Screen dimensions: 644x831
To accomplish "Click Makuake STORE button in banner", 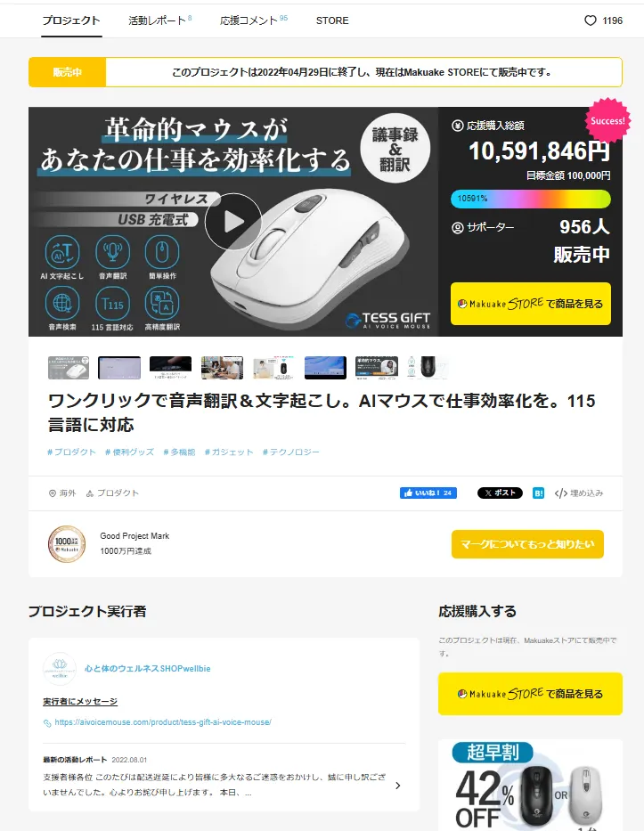I will coord(531,304).
